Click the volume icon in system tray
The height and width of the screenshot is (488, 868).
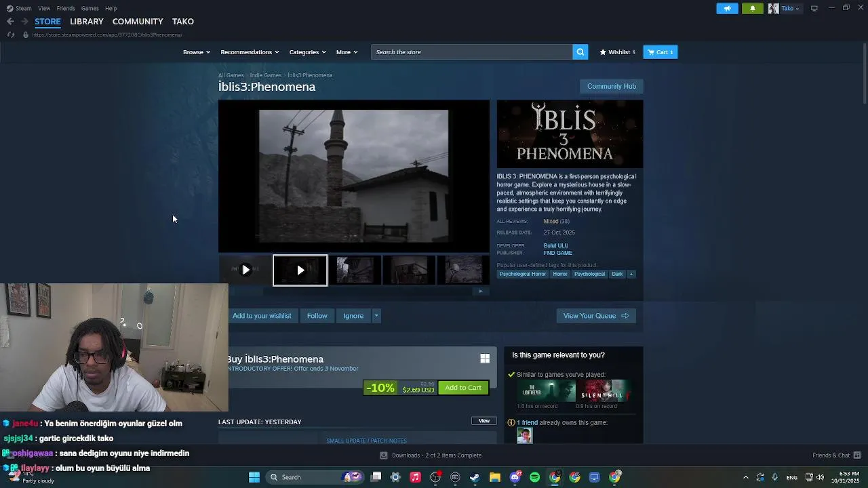pyautogui.click(x=821, y=477)
